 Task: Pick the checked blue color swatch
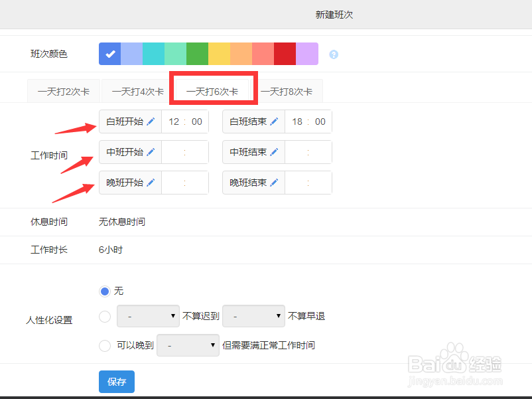point(110,54)
